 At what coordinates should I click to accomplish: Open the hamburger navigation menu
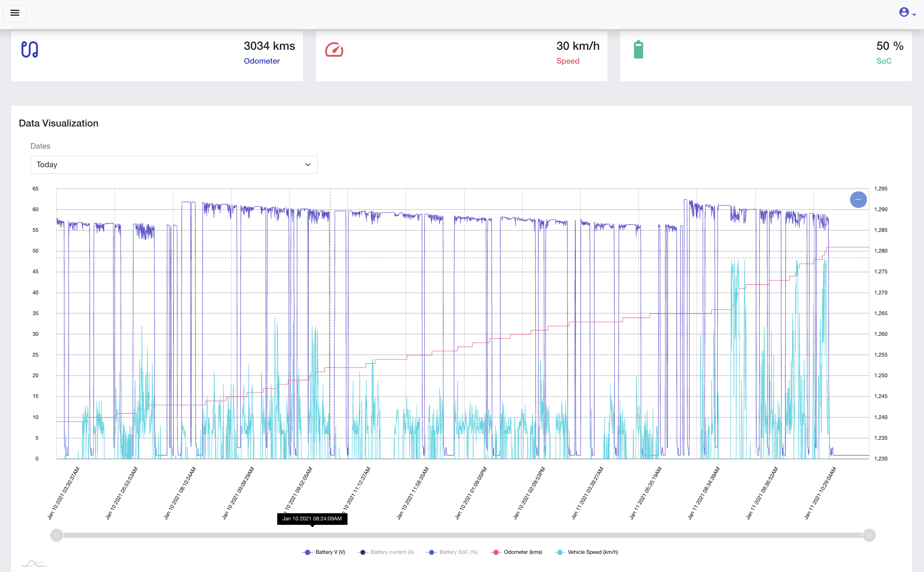[x=15, y=13]
